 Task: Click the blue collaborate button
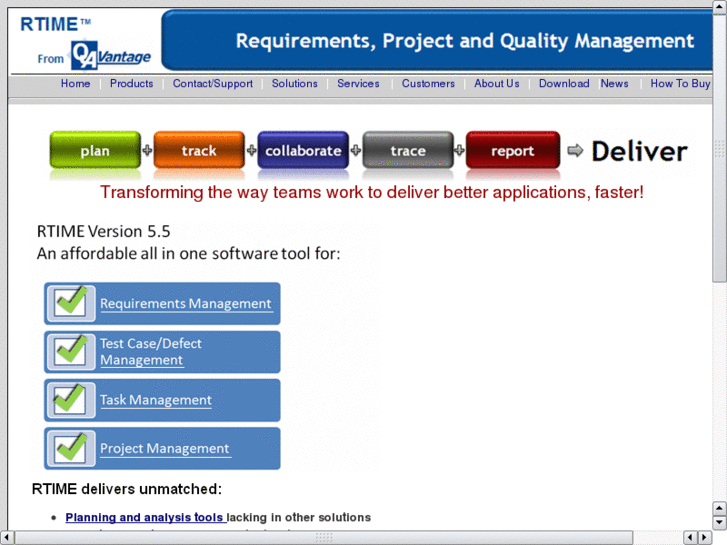(x=303, y=150)
